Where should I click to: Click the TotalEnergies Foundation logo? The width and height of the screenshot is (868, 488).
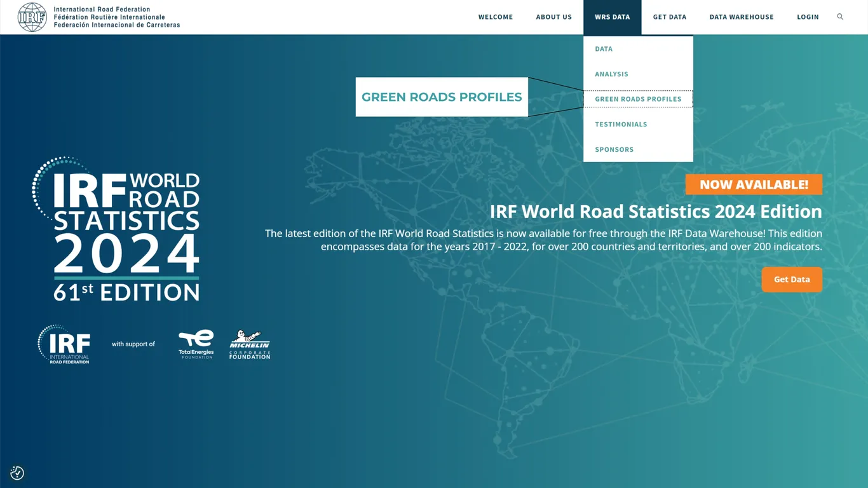tap(196, 344)
